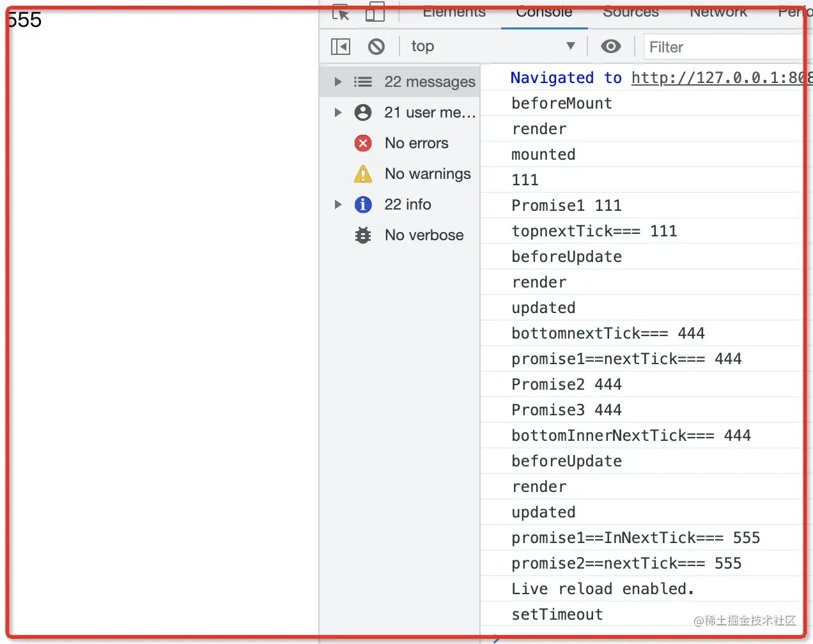Click the promise1==InNextTick=== 555 entry
The image size is (813, 644).
point(646,538)
